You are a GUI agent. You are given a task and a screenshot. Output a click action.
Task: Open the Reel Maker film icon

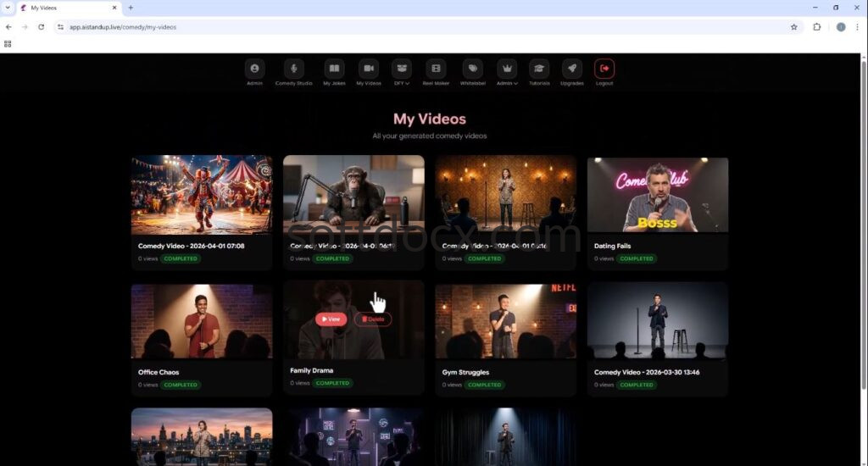[437, 69]
